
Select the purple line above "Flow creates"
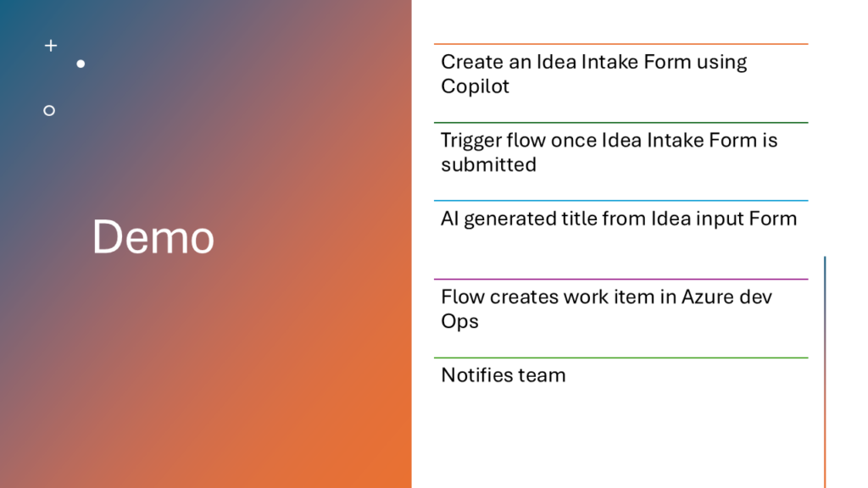click(620, 279)
